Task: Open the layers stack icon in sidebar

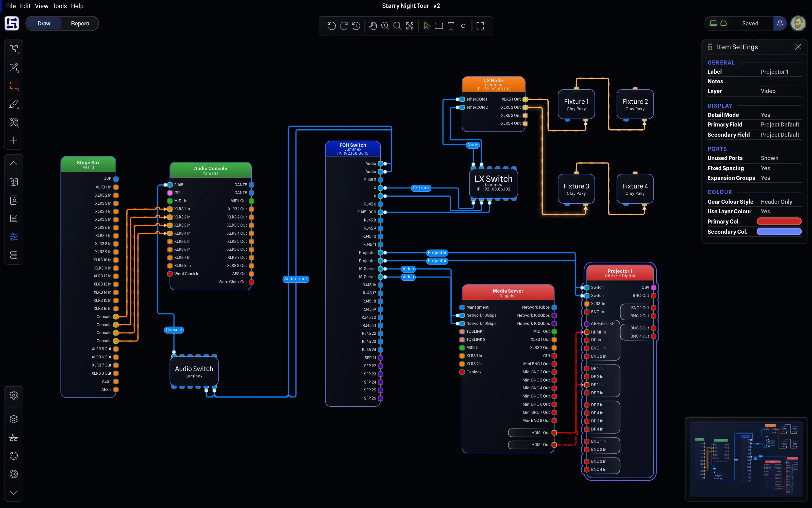Action: [14, 419]
